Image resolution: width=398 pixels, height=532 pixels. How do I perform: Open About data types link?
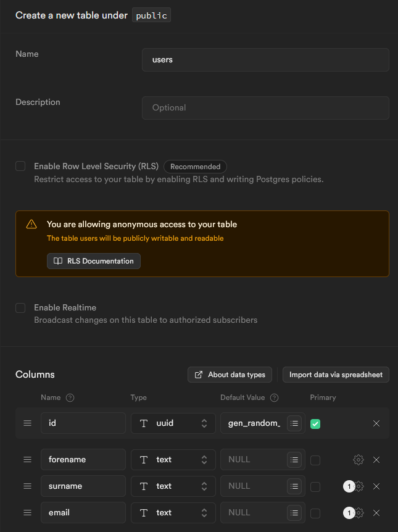point(230,375)
